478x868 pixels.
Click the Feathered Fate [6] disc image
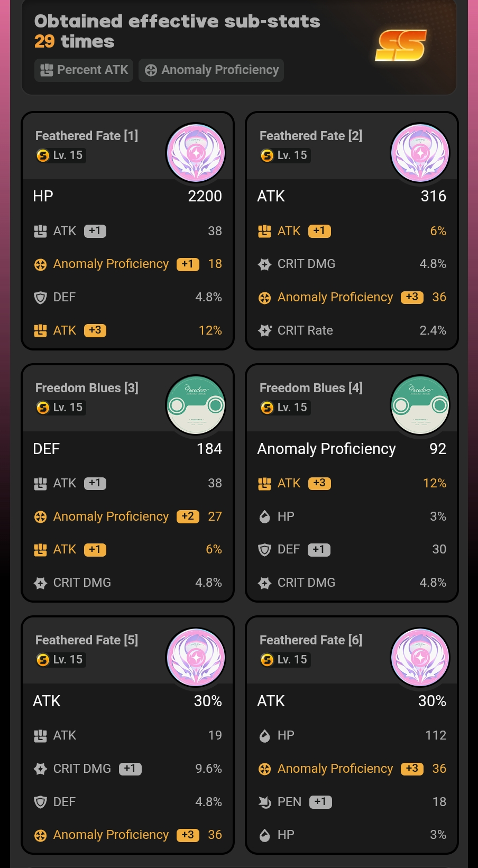click(420, 658)
